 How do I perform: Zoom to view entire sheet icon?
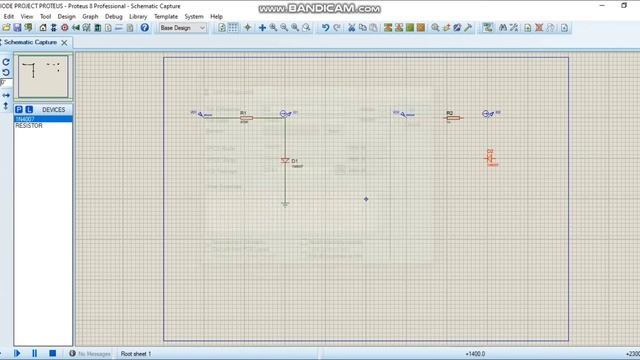295,28
